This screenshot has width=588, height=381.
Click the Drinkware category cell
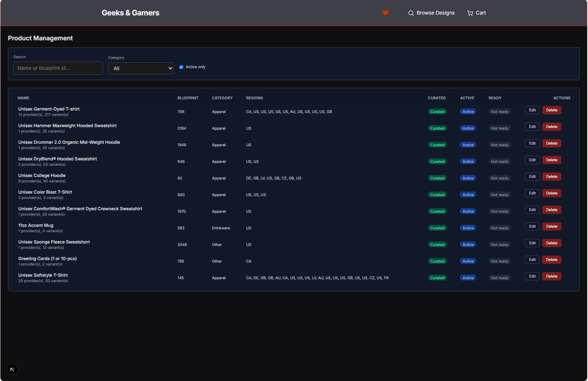coord(221,228)
